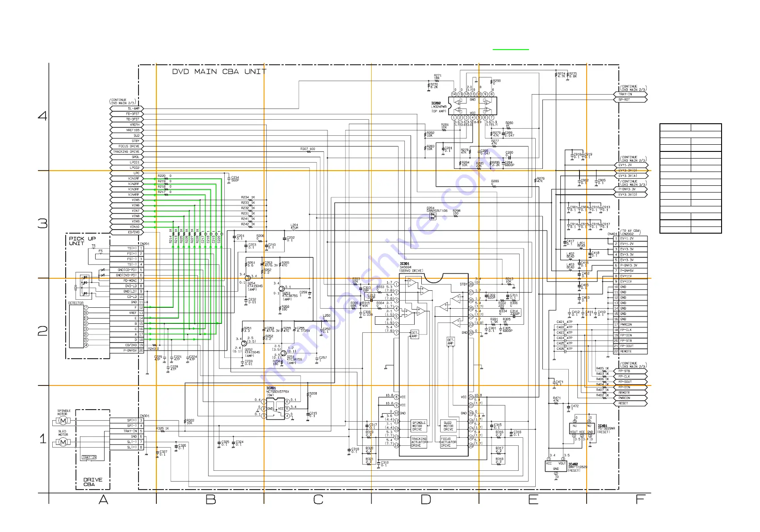
Task: Select the PICK UP UNIT label
Action: click(x=82, y=241)
